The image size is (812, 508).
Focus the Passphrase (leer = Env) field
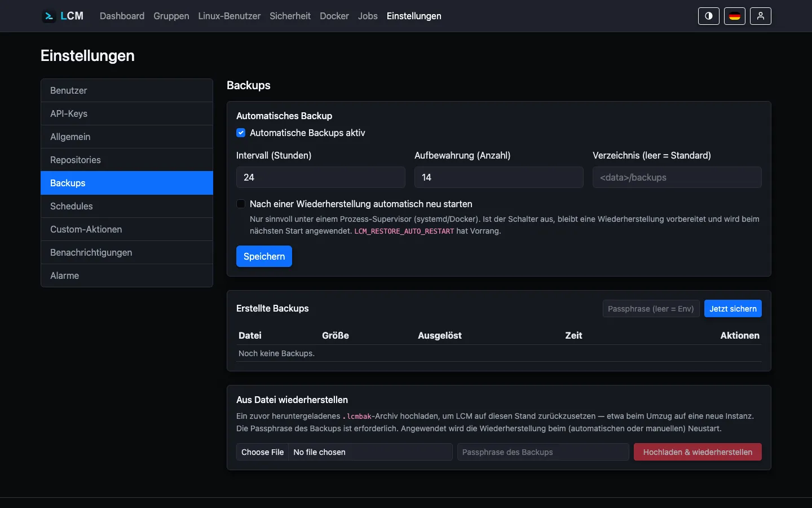pyautogui.click(x=651, y=309)
